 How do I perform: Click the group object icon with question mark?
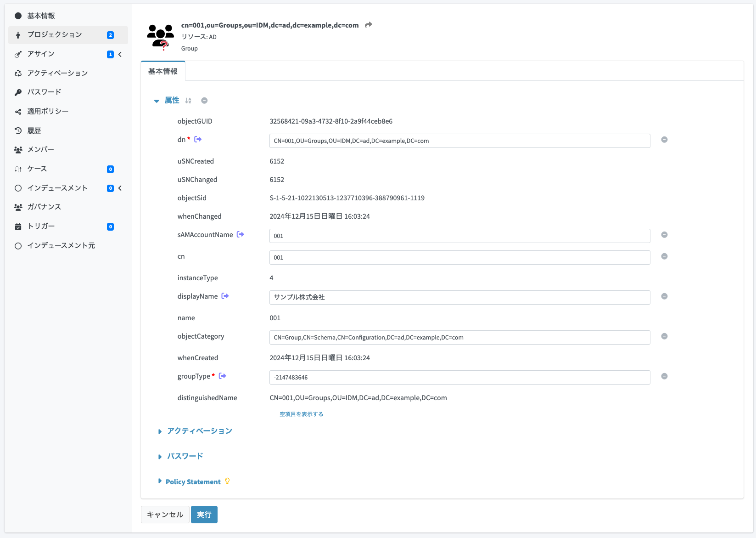coord(160,37)
